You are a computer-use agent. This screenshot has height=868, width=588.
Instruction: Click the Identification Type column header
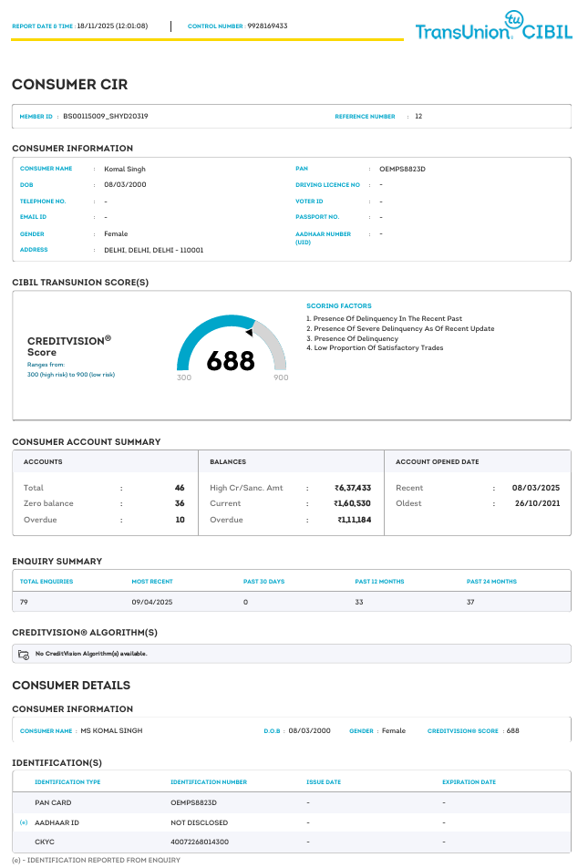[67, 782]
